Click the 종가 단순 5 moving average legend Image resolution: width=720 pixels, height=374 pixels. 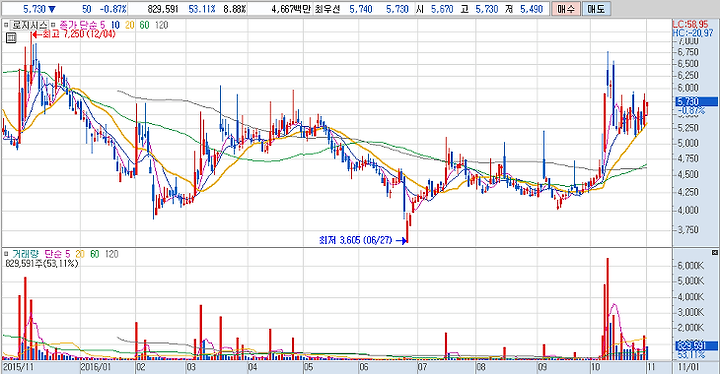pyautogui.click(x=82, y=25)
